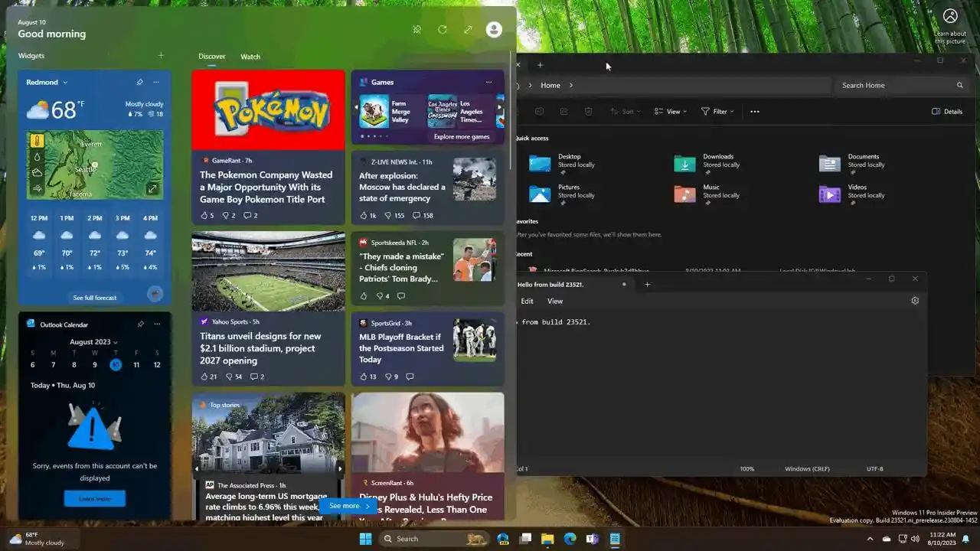Unpin the widgets board
The height and width of the screenshot is (551, 980).
[x=416, y=30]
